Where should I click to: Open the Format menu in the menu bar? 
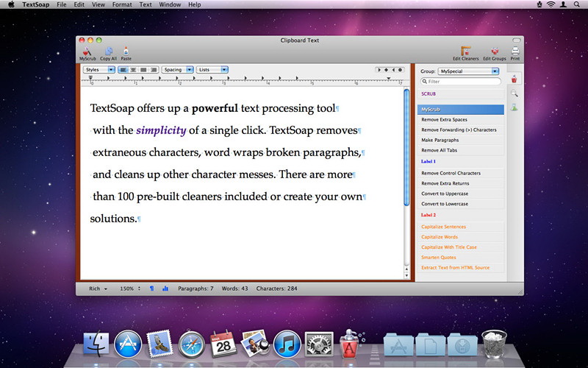click(123, 4)
